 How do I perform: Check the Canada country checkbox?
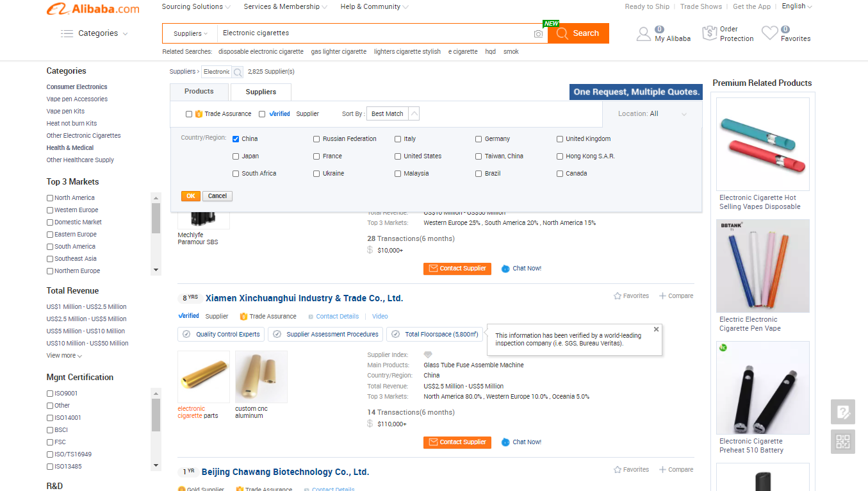point(560,174)
